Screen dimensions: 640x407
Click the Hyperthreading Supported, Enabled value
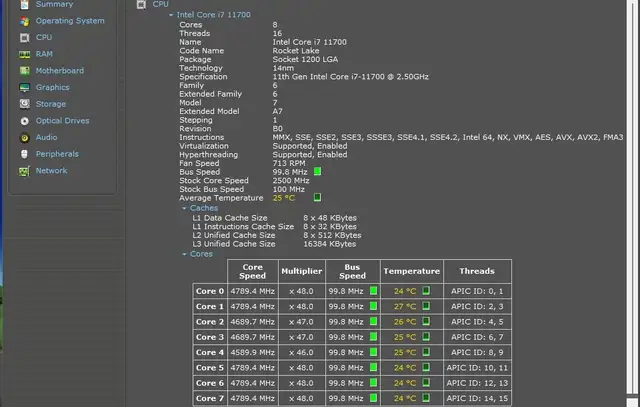click(310, 155)
